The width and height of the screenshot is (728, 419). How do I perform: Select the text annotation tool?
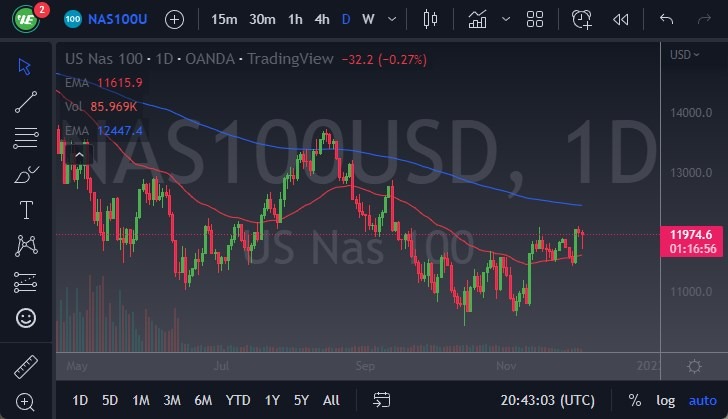25,210
